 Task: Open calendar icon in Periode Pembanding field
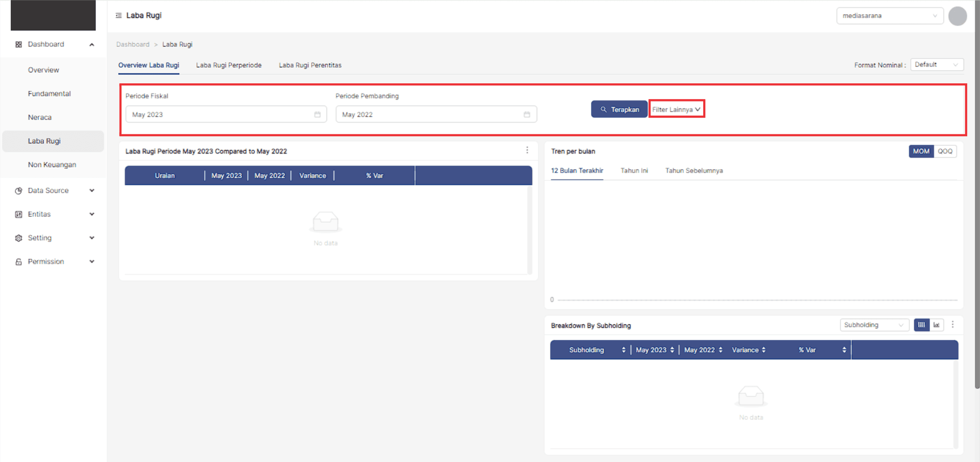pyautogui.click(x=527, y=115)
